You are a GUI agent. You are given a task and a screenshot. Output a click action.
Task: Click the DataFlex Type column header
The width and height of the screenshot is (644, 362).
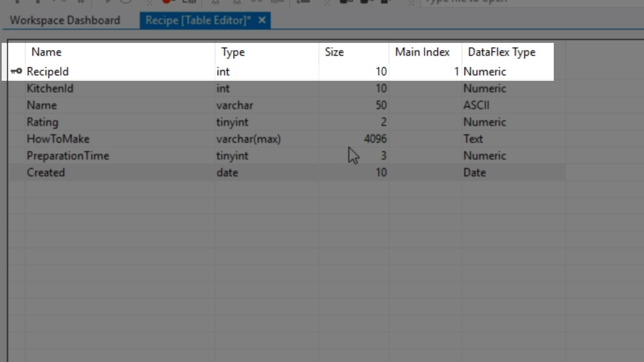coord(501,52)
